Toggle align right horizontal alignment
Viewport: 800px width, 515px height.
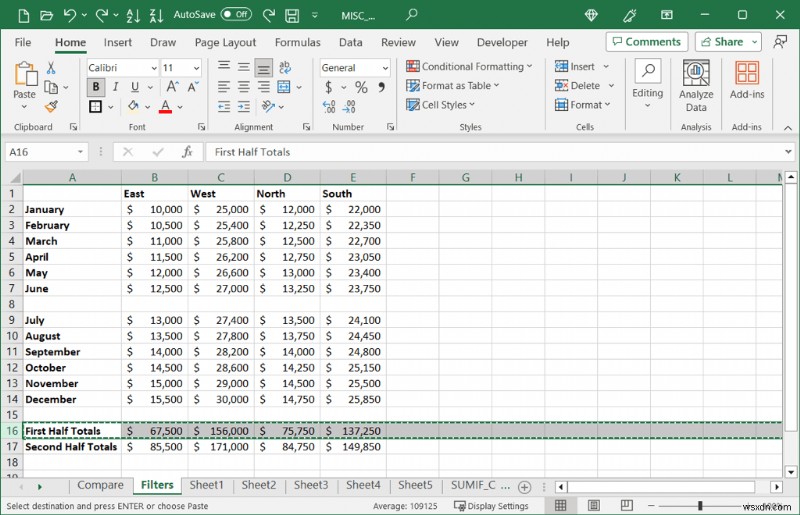point(264,87)
